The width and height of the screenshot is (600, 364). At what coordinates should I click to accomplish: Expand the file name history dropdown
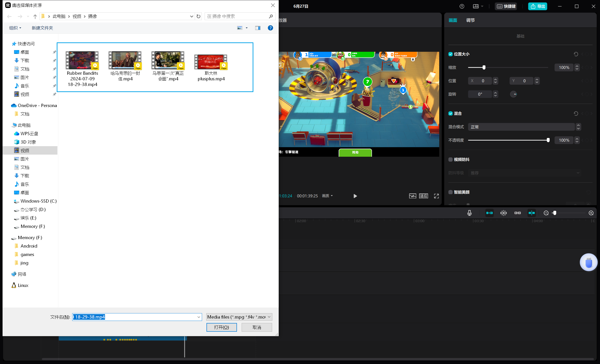click(x=199, y=317)
